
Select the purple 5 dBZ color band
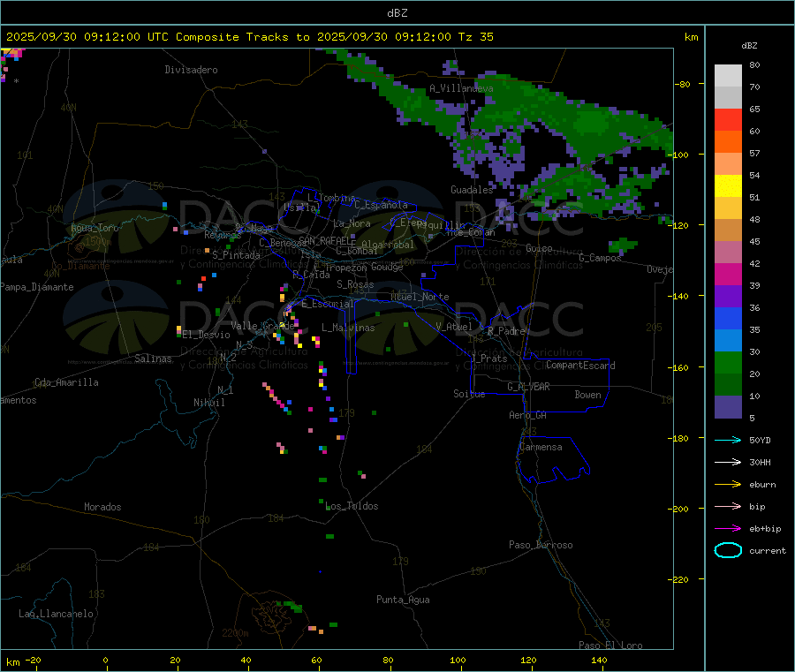coord(728,407)
